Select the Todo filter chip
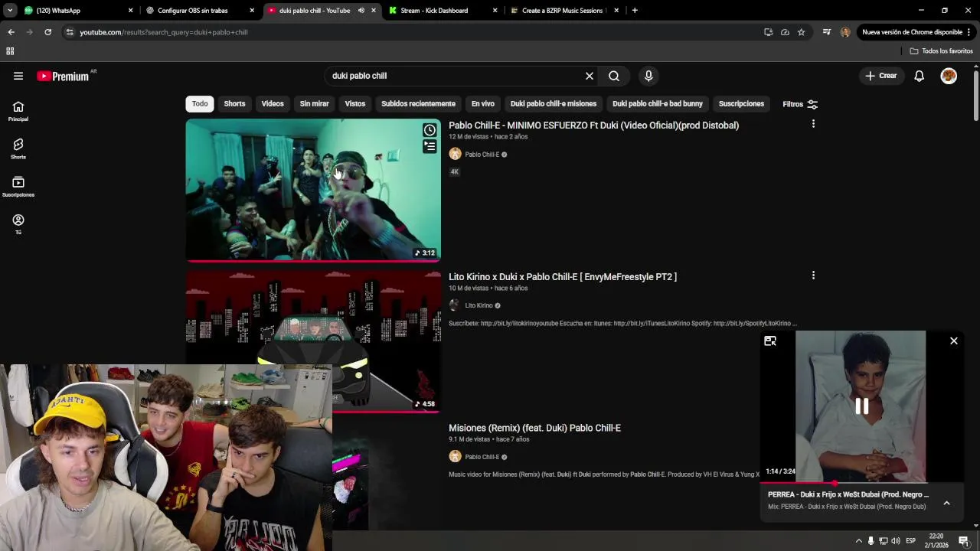 click(x=200, y=104)
